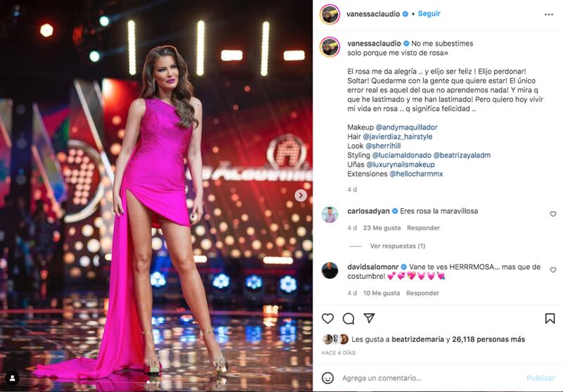Follow the account via Seguir

click(x=429, y=13)
